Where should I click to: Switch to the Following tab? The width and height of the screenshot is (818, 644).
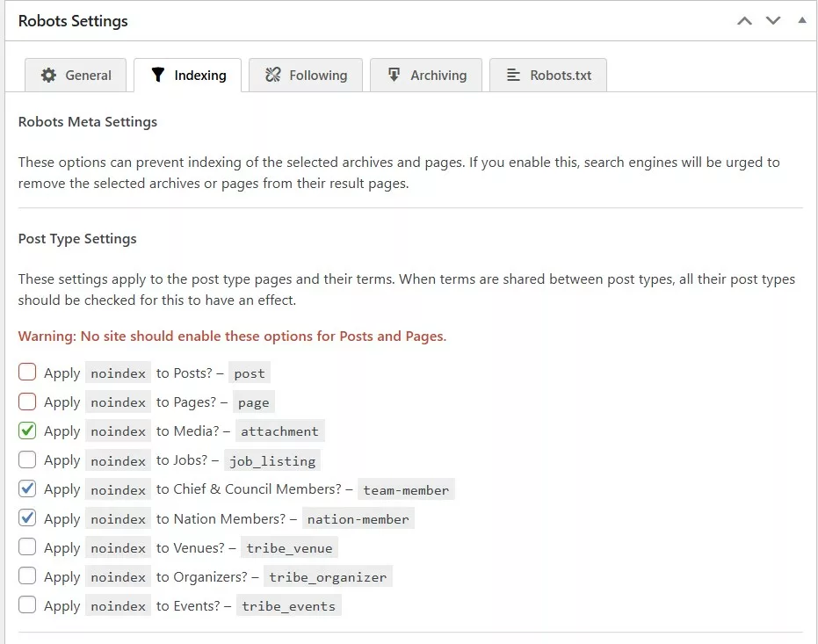[x=306, y=76]
